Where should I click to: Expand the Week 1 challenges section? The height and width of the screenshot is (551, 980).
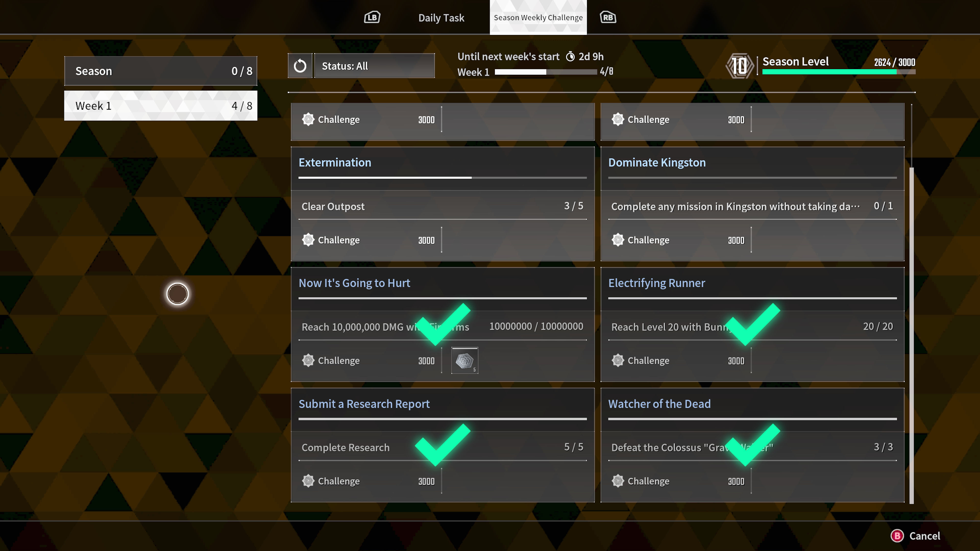[x=160, y=106]
